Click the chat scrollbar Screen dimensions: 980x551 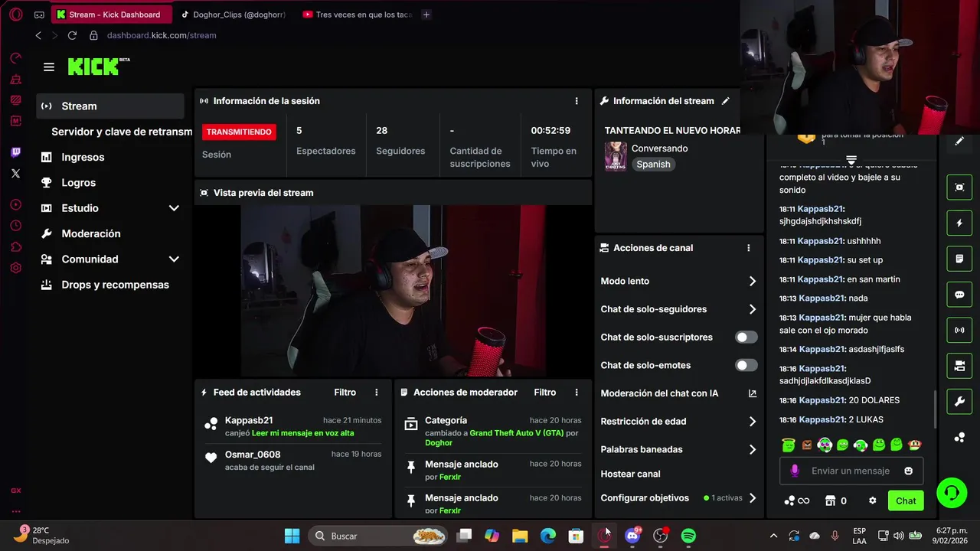click(x=934, y=409)
